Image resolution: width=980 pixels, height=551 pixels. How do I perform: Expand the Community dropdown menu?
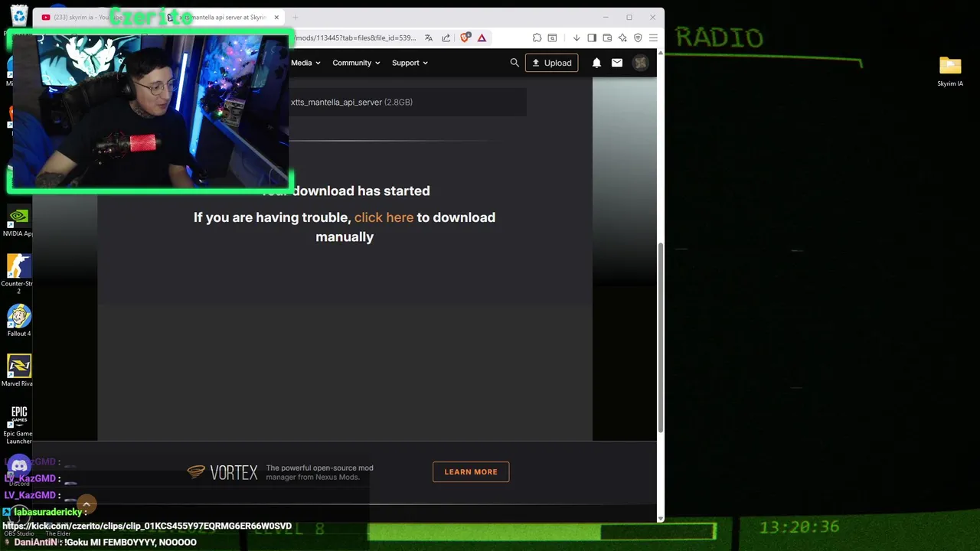(x=356, y=63)
